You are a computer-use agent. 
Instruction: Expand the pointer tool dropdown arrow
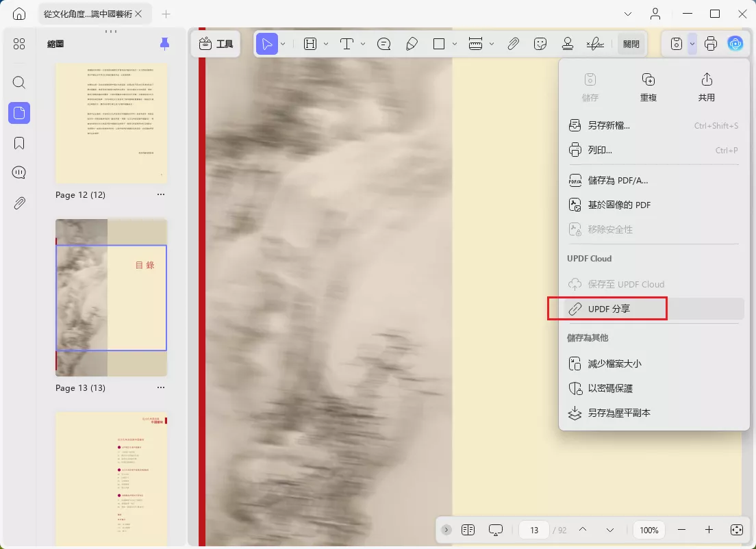click(283, 44)
